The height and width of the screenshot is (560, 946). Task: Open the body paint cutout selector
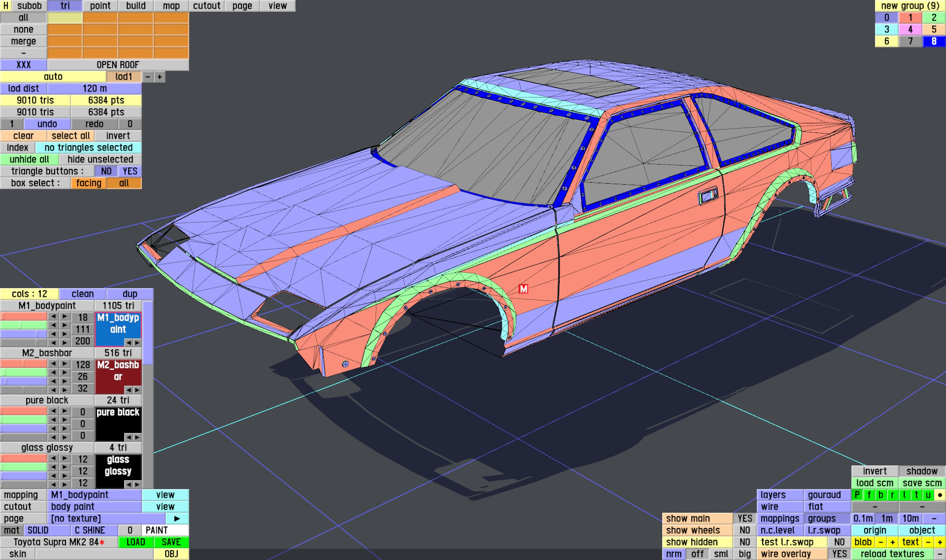(x=94, y=507)
